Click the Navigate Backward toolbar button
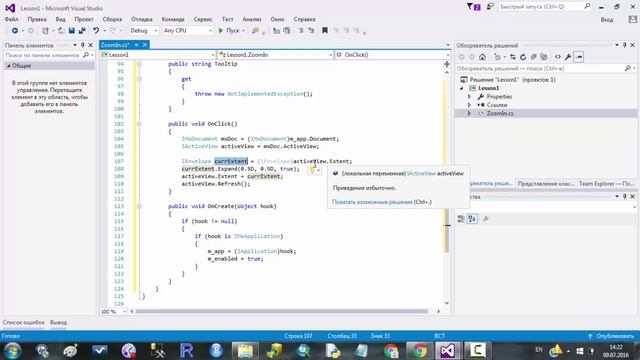 [15, 31]
